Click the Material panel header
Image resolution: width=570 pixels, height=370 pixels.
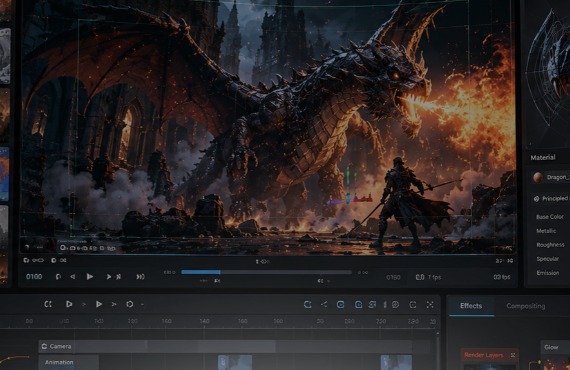[543, 157]
